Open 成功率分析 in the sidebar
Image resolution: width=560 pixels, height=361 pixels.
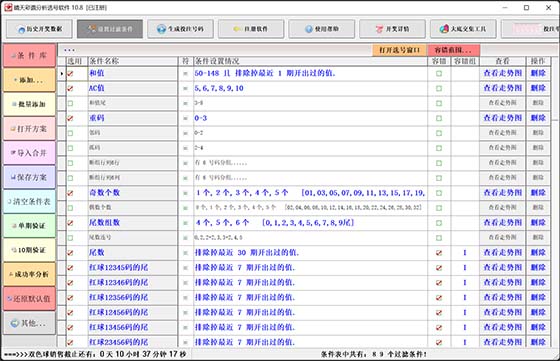pos(30,274)
